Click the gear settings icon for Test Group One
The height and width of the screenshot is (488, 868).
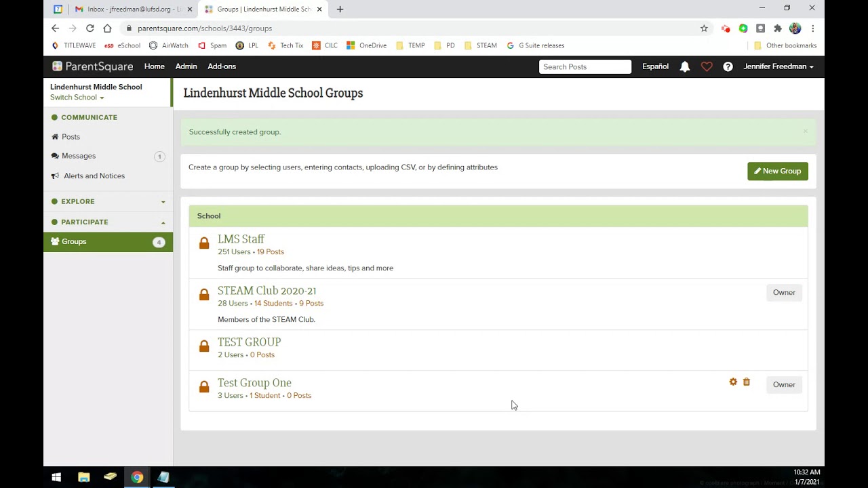pos(733,382)
